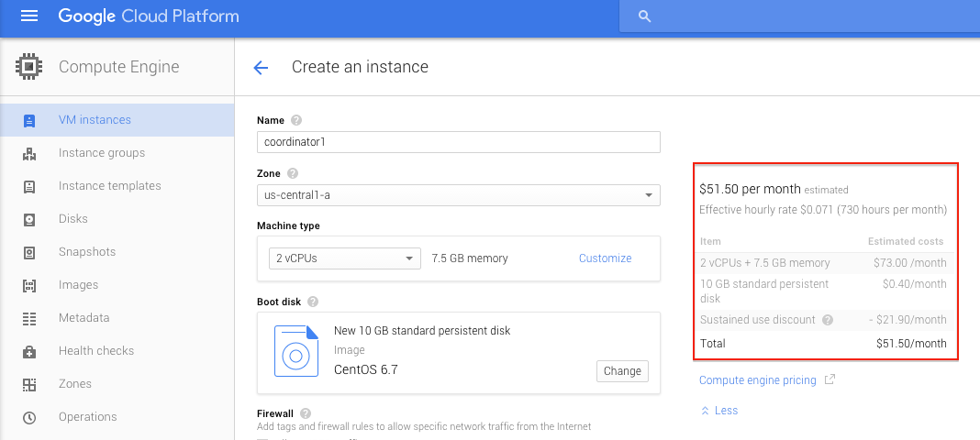
Task: Click the Compute Engine chip icon
Action: point(29,66)
